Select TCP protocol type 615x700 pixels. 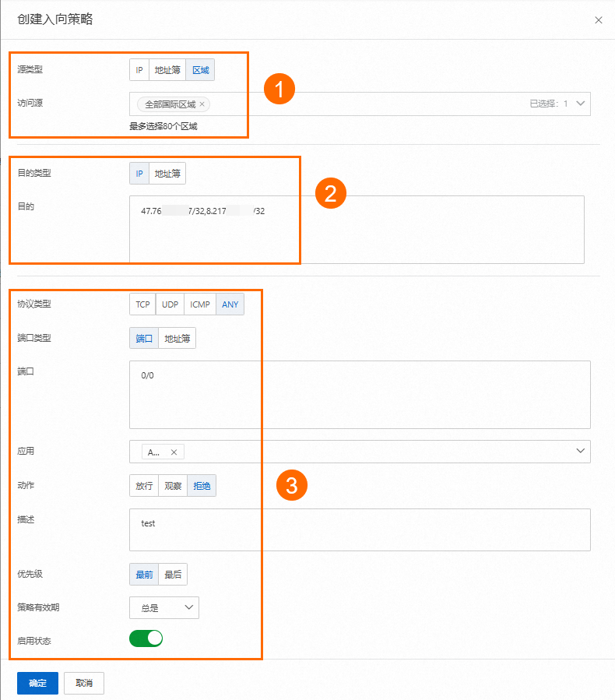click(x=142, y=304)
